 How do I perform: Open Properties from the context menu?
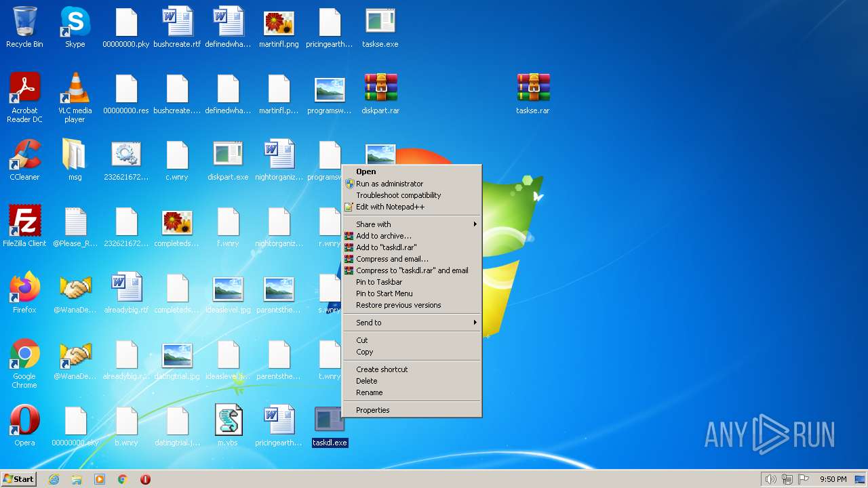tap(412, 410)
